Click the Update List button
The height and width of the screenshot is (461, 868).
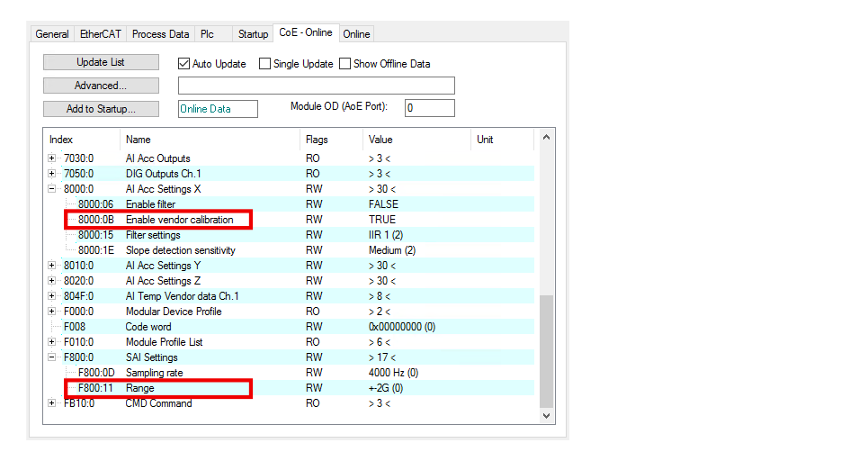tap(101, 62)
